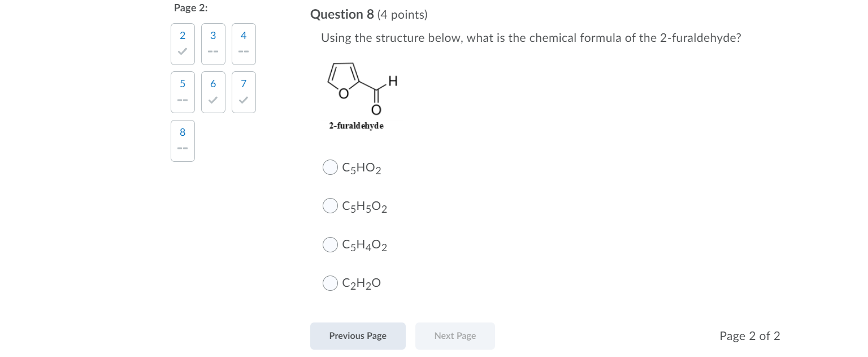Click the checkmark indicator under question 7
This screenshot has width=868, height=357.
pyautogui.click(x=243, y=100)
